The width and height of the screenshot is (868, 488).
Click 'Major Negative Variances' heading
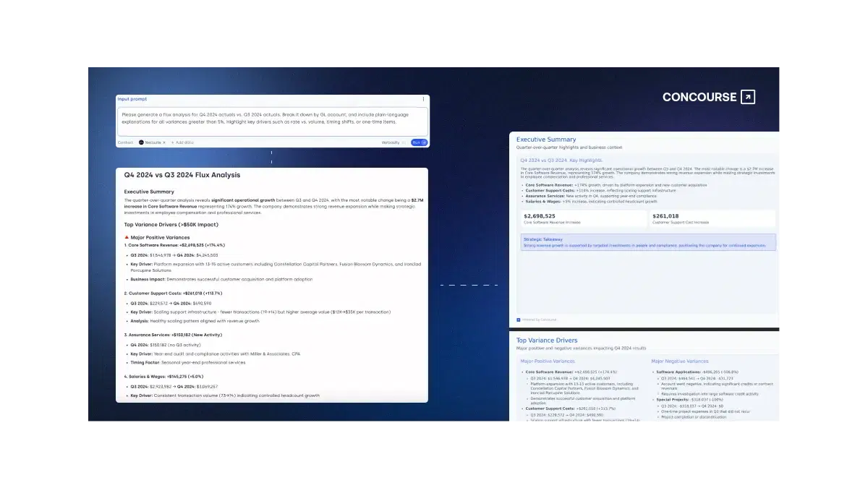pos(680,361)
